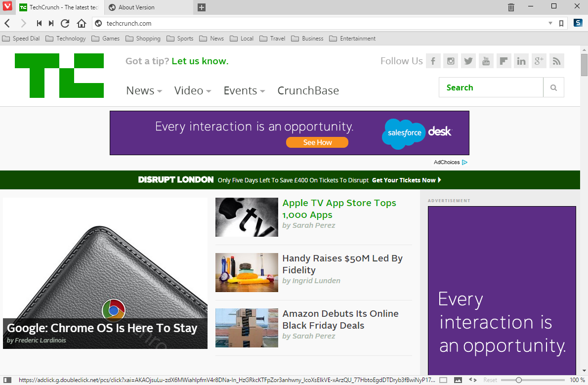Click in the Search input field

pos(491,87)
